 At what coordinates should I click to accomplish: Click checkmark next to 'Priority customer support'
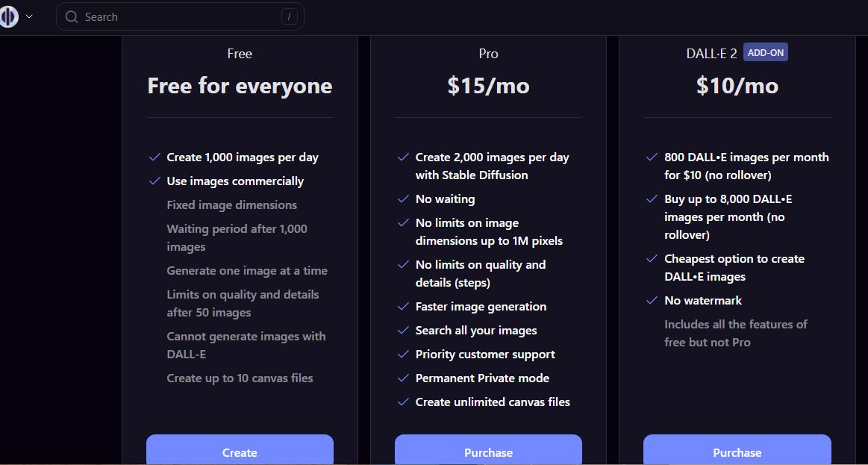point(403,354)
